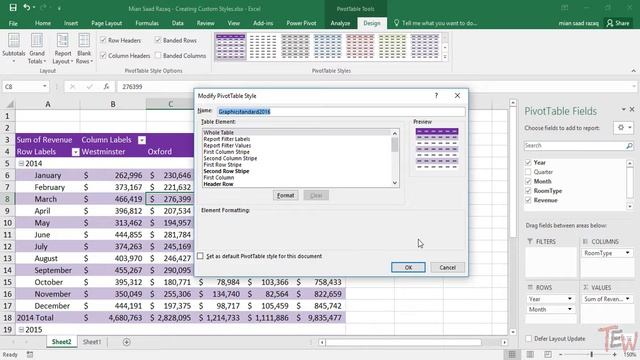The image size is (640, 360).
Task: Open the Column Labels filter dropdown
Action: coord(142,140)
